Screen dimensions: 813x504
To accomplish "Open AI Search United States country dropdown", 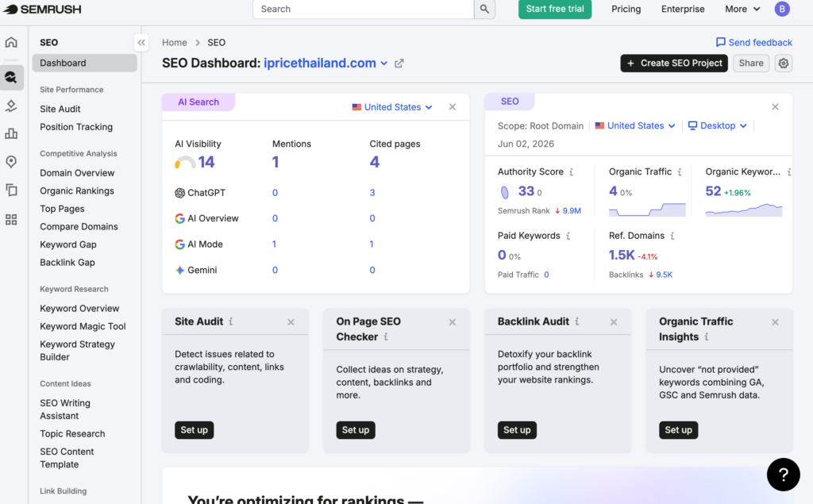I will [x=392, y=107].
